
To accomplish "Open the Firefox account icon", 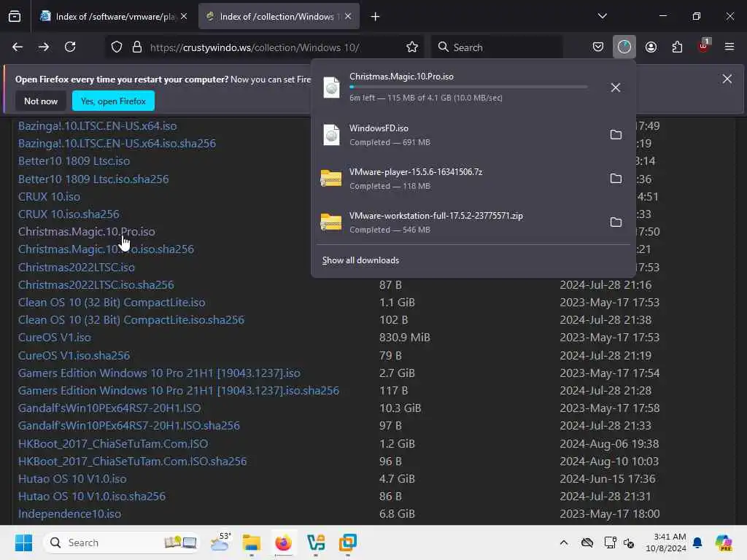I will [x=651, y=47].
